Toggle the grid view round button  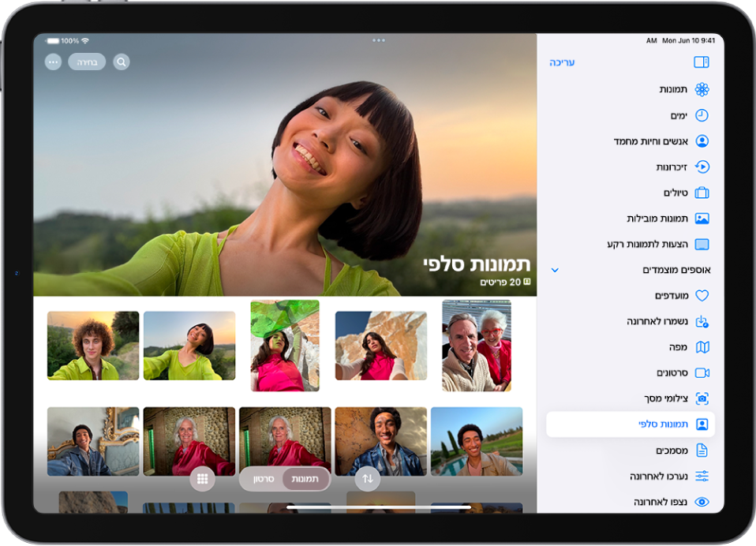(203, 479)
